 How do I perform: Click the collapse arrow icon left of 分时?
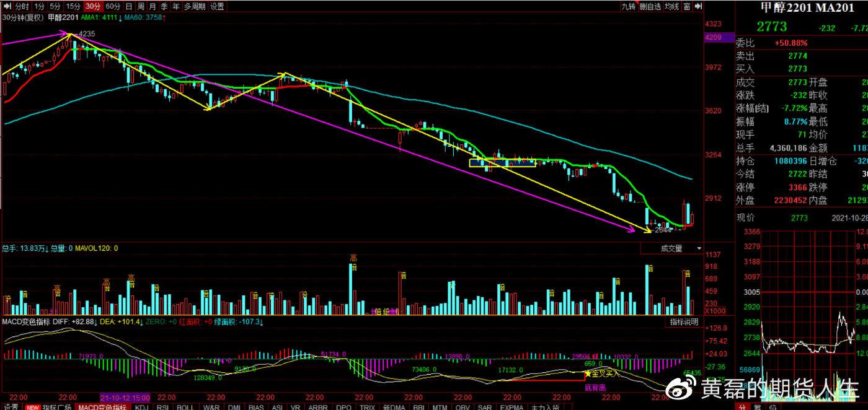[x=6, y=6]
